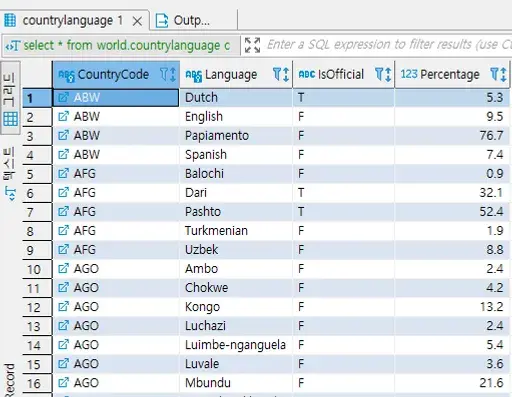Open foreign key link icon in row 8 AFG

[63, 230]
